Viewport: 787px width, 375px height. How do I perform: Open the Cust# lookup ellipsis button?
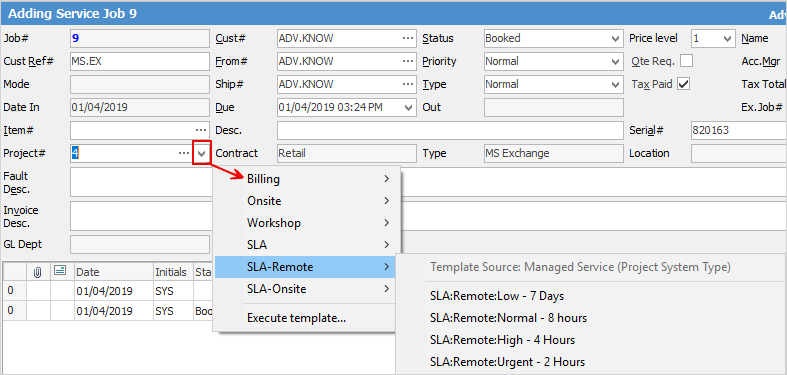click(x=408, y=38)
